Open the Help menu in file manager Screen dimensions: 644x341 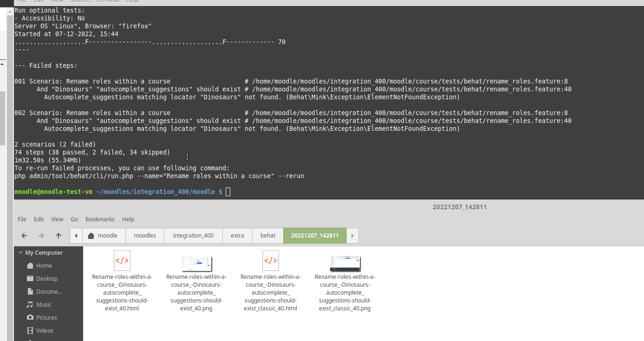click(128, 219)
